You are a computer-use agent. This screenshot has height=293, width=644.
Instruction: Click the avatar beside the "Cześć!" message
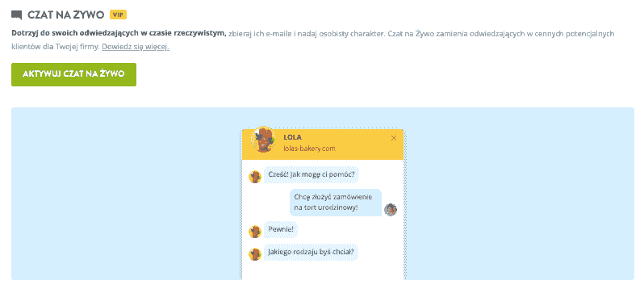pos(255,177)
